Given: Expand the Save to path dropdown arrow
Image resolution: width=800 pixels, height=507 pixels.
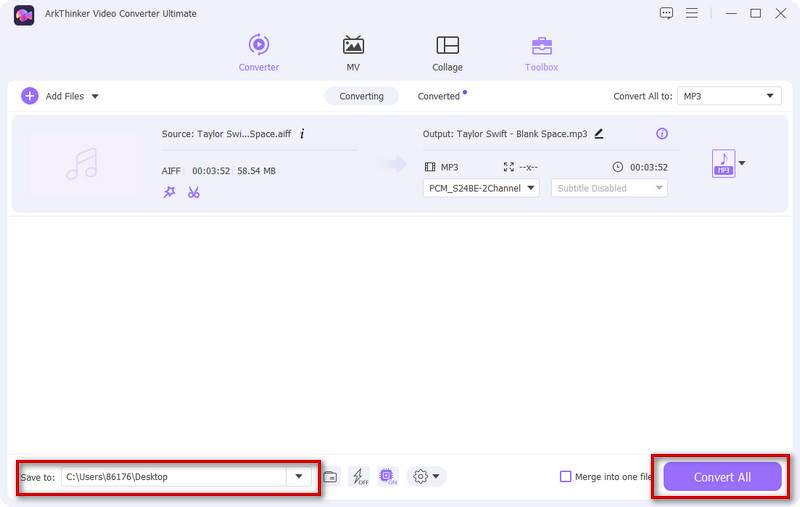Looking at the screenshot, I should tap(299, 477).
